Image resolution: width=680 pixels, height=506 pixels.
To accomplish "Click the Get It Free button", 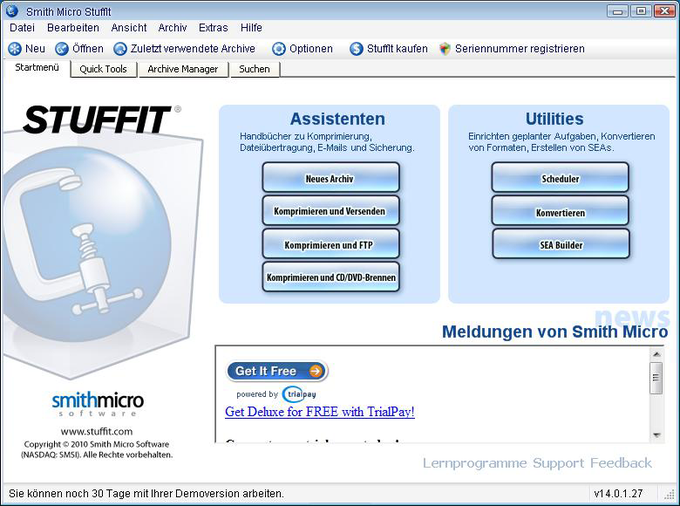I will (x=277, y=371).
